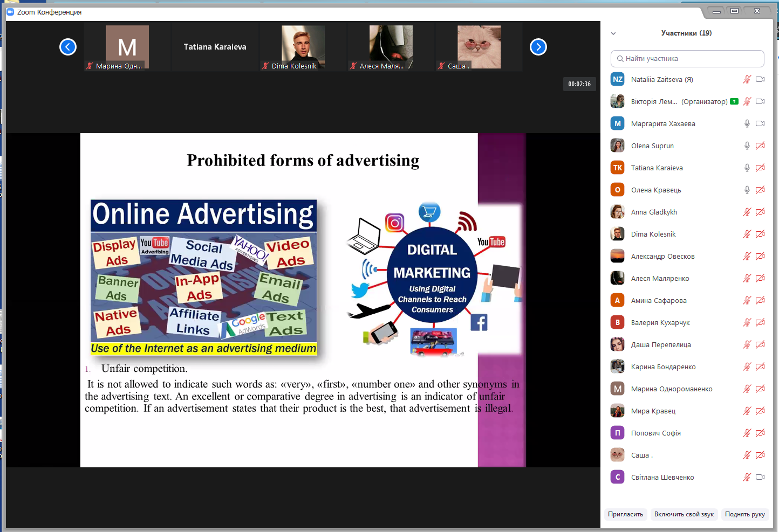Click the cat avatar next to Саша in the list
The width and height of the screenshot is (779, 532).
[618, 455]
